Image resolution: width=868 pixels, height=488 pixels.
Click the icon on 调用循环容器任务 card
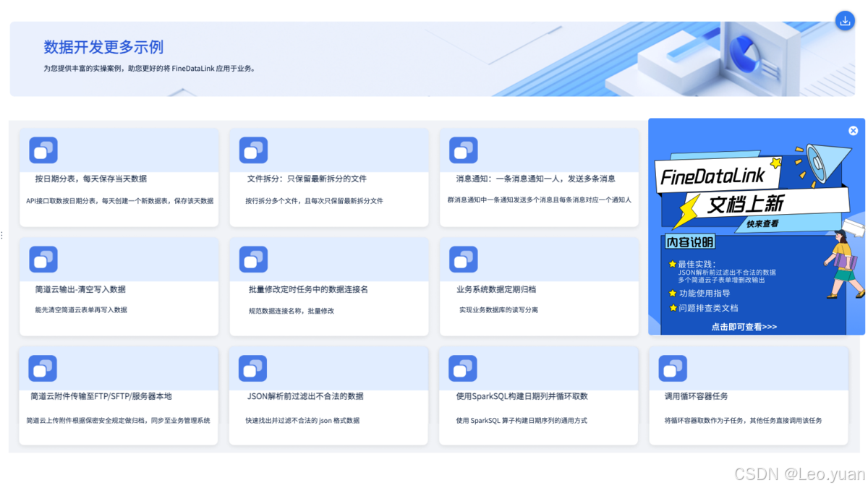673,369
